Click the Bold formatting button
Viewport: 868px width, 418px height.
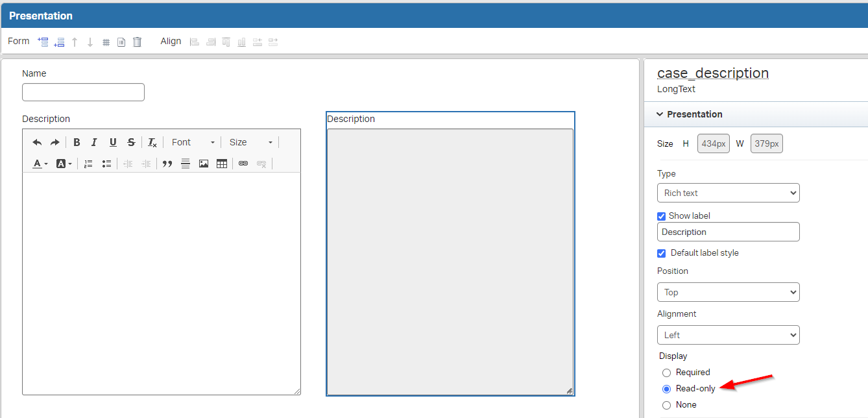click(x=77, y=142)
